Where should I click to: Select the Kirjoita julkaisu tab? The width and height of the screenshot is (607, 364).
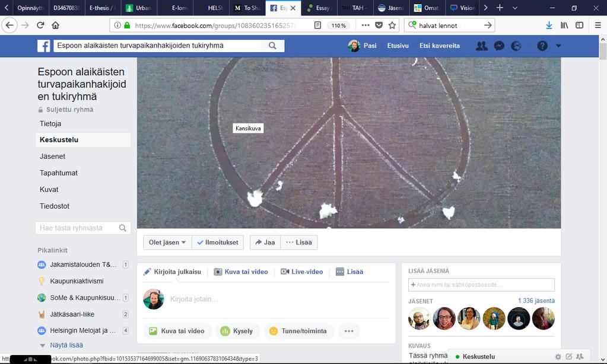click(172, 272)
